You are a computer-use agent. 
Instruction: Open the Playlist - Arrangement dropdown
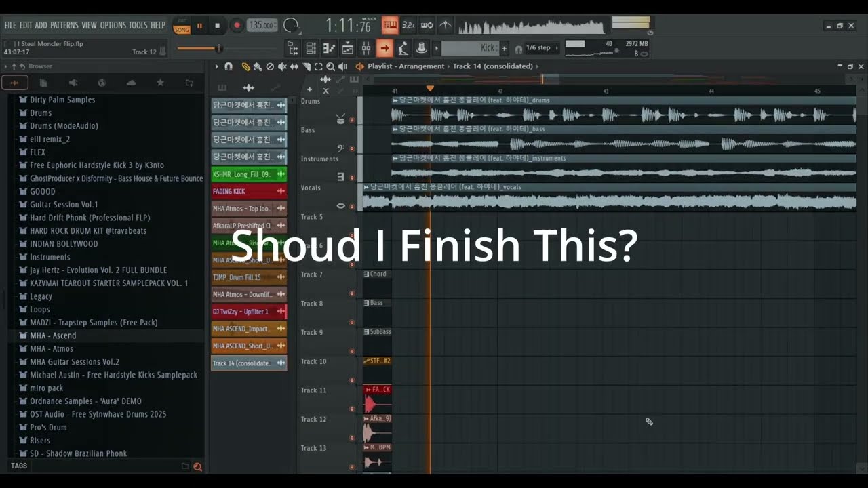pos(406,66)
